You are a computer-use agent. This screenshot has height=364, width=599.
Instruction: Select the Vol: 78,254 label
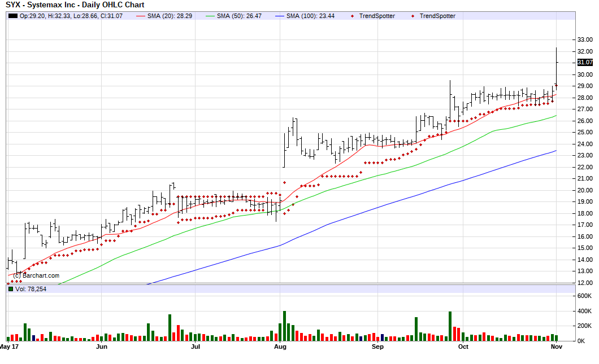[x=31, y=289]
